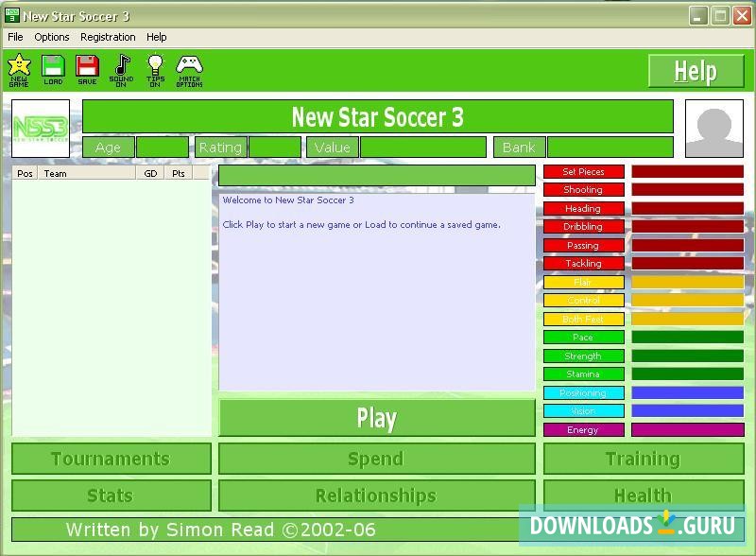Open the Tournaments section

click(111, 459)
